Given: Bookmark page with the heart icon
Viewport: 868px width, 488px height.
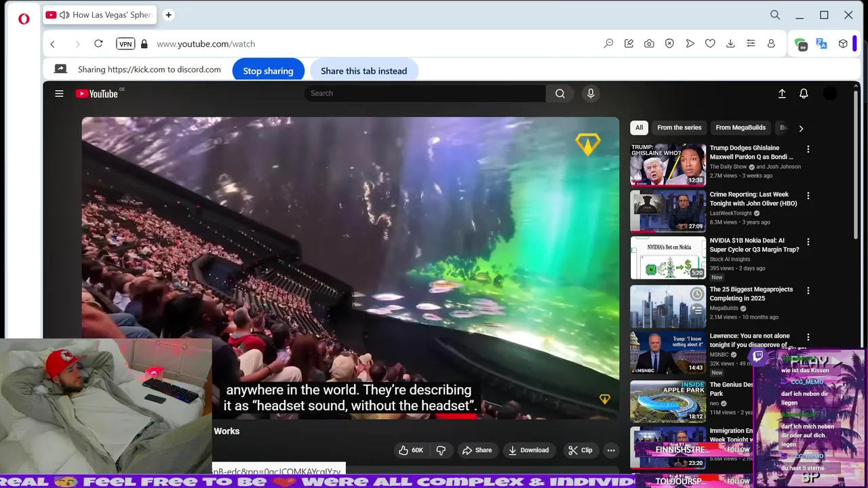Looking at the screenshot, I should tap(710, 43).
